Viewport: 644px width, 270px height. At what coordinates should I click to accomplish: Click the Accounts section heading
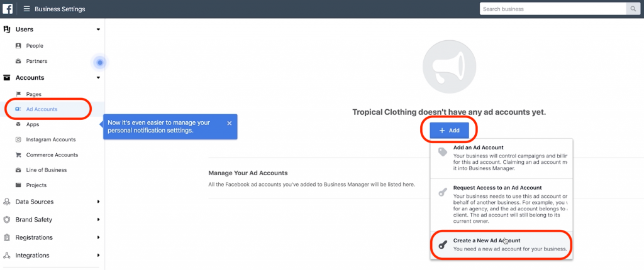(x=30, y=78)
